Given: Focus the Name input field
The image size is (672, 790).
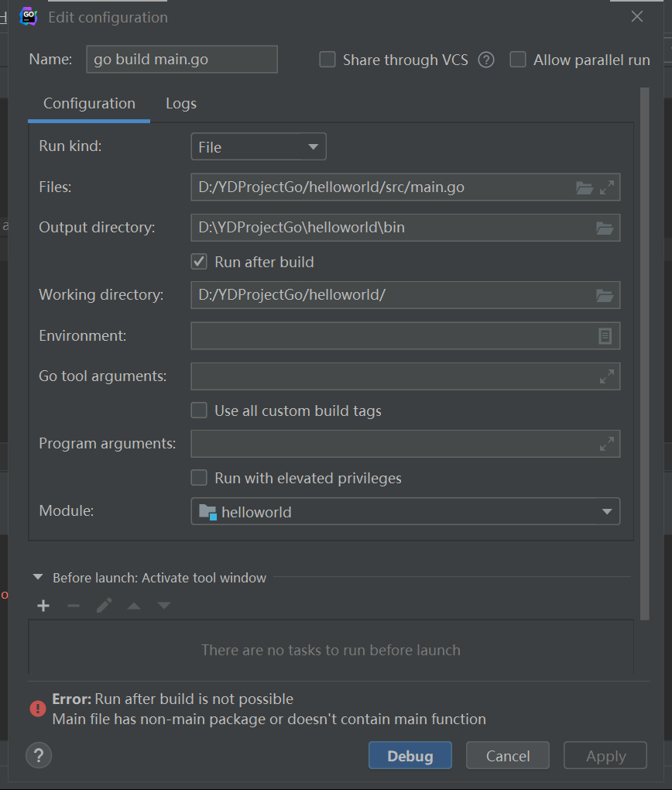Looking at the screenshot, I should 182,60.
